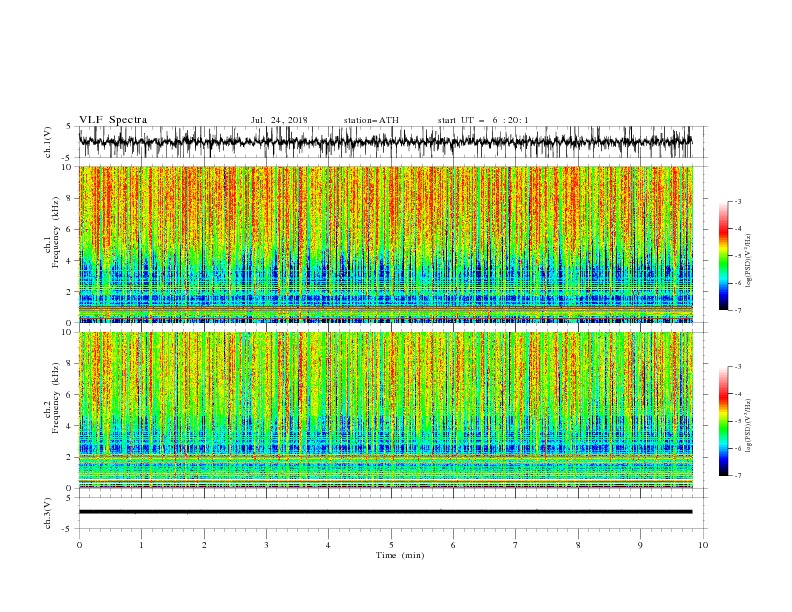Screen dimensions: 792x612
Task: Click the "2" kHz tick on ch.1 spectrogram
Action: click(69, 292)
